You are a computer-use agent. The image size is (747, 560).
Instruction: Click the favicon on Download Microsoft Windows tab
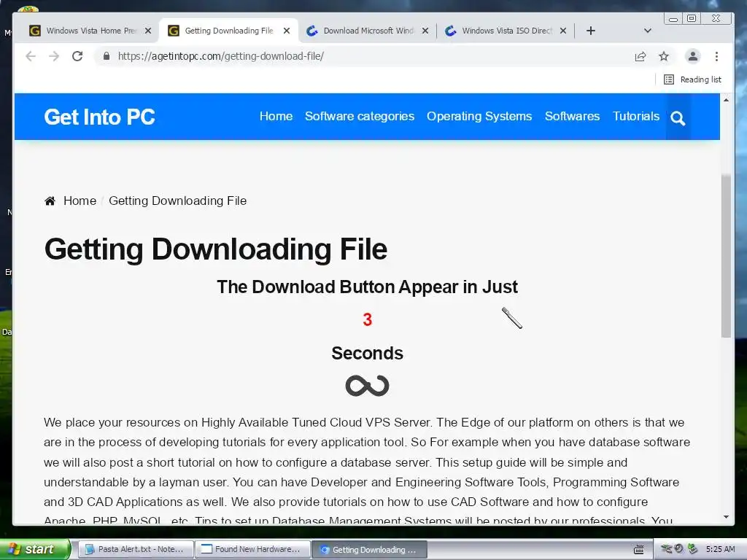coord(312,31)
